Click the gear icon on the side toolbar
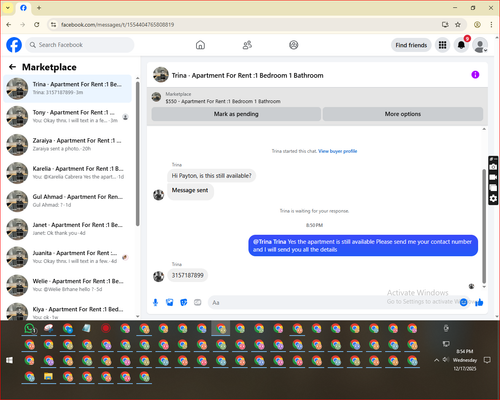This screenshot has width=500, height=400. tap(493, 199)
